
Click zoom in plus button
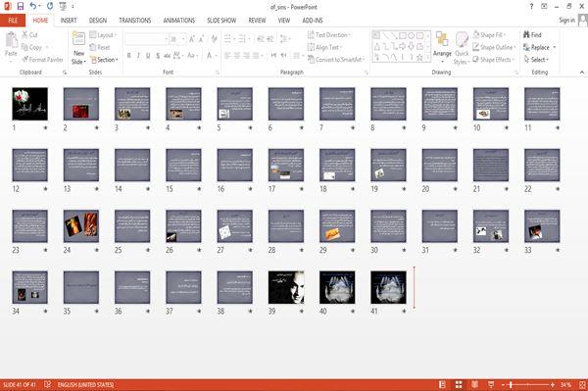pos(553,384)
